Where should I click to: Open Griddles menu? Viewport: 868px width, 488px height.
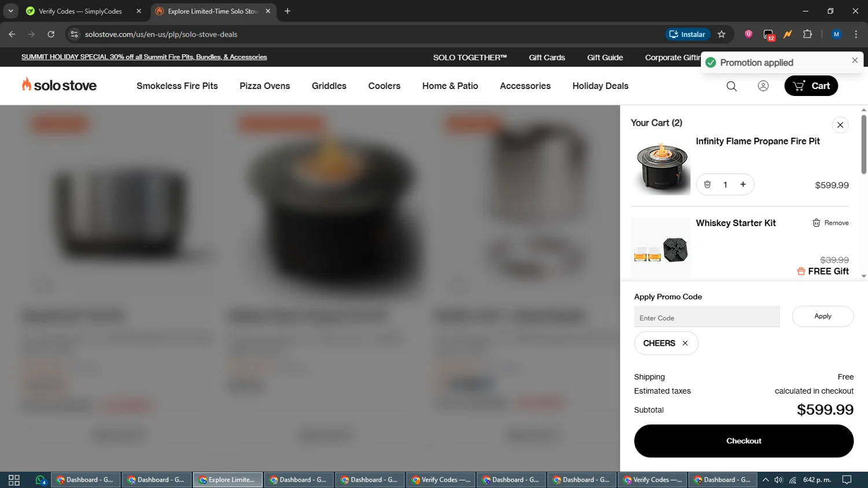[329, 86]
